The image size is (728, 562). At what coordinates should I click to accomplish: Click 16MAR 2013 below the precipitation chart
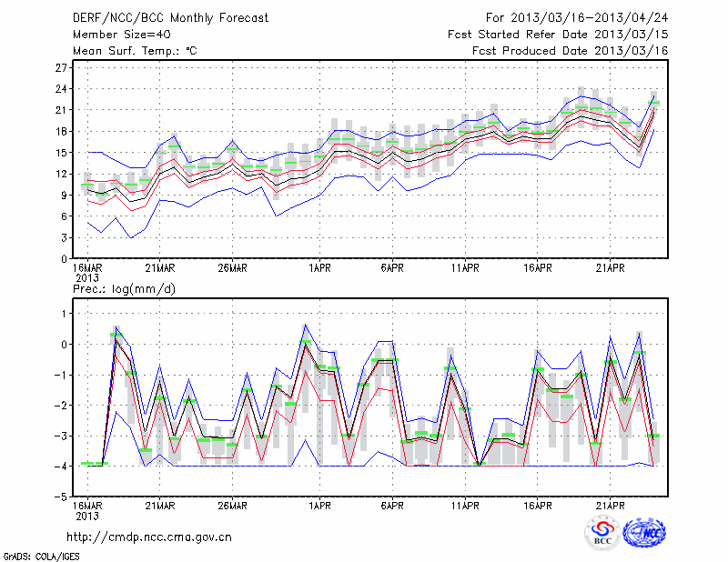point(86,510)
